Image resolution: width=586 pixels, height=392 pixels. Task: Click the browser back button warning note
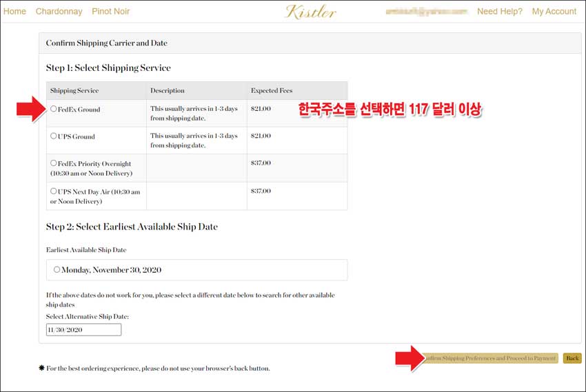pyautogui.click(x=154, y=369)
